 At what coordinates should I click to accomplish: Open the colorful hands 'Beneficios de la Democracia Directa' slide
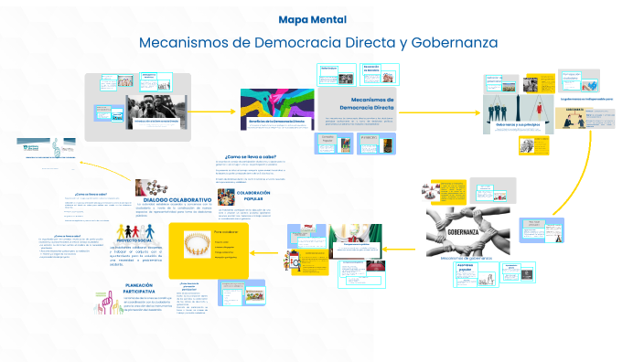tap(277, 110)
